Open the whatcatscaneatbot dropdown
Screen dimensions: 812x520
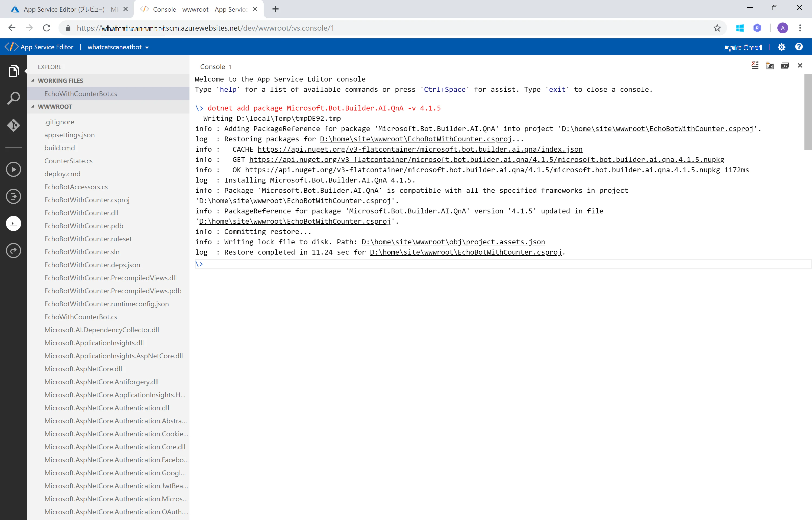(118, 47)
